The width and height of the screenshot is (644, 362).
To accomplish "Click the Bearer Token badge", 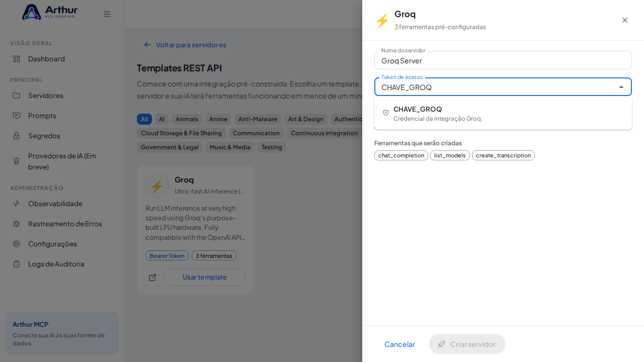I will click(x=167, y=256).
